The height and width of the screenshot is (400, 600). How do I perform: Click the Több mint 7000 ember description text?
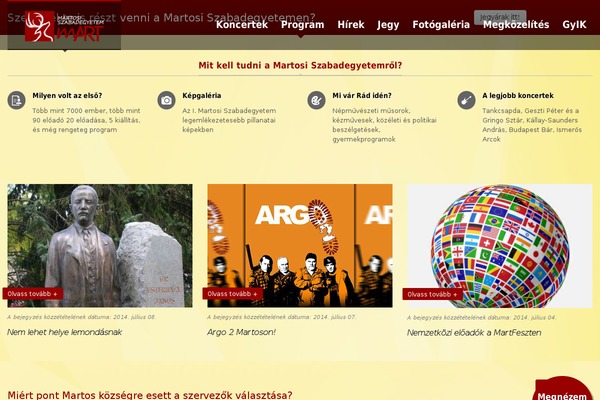point(86,120)
